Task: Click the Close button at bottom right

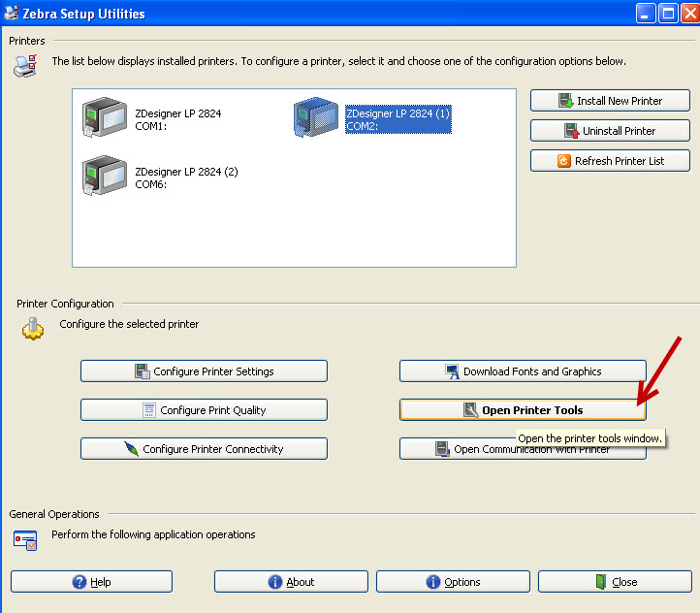Action: [x=615, y=582]
